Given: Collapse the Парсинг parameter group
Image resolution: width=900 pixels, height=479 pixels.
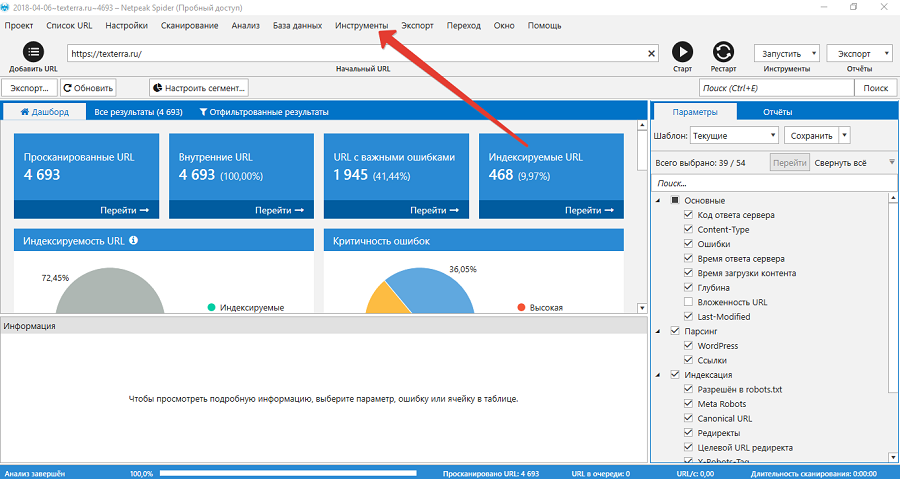Looking at the screenshot, I should tap(658, 331).
